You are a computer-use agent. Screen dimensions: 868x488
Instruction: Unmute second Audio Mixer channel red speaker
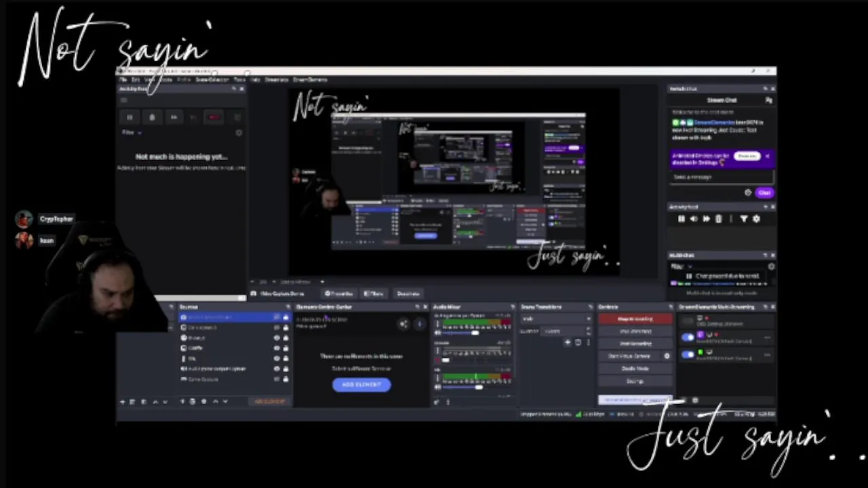tap(437, 360)
